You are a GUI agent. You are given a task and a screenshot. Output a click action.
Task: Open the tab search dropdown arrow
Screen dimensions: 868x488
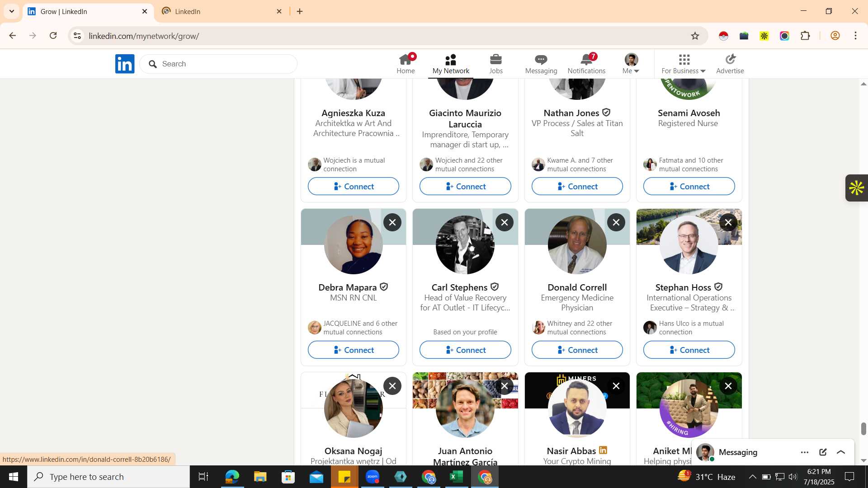pyautogui.click(x=12, y=11)
